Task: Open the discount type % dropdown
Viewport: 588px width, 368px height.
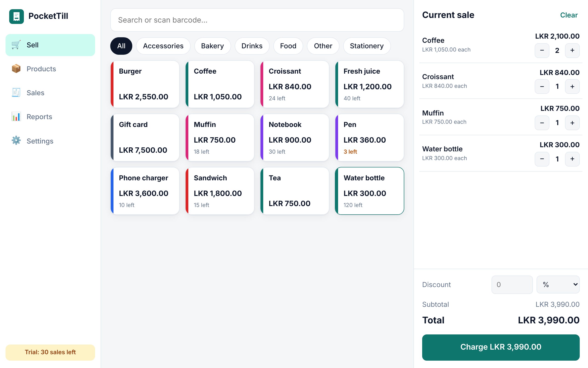Action: point(558,285)
